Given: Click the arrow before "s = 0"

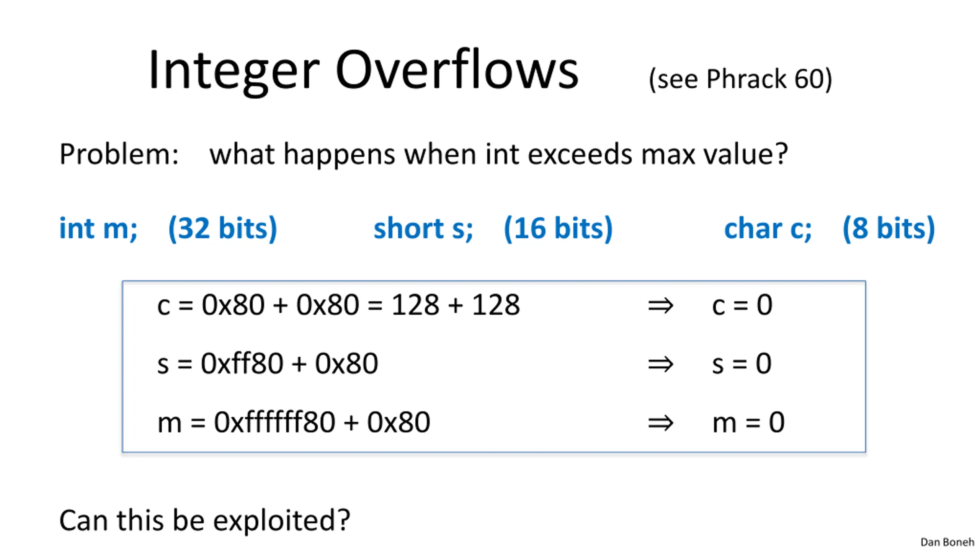Looking at the screenshot, I should coord(660,364).
